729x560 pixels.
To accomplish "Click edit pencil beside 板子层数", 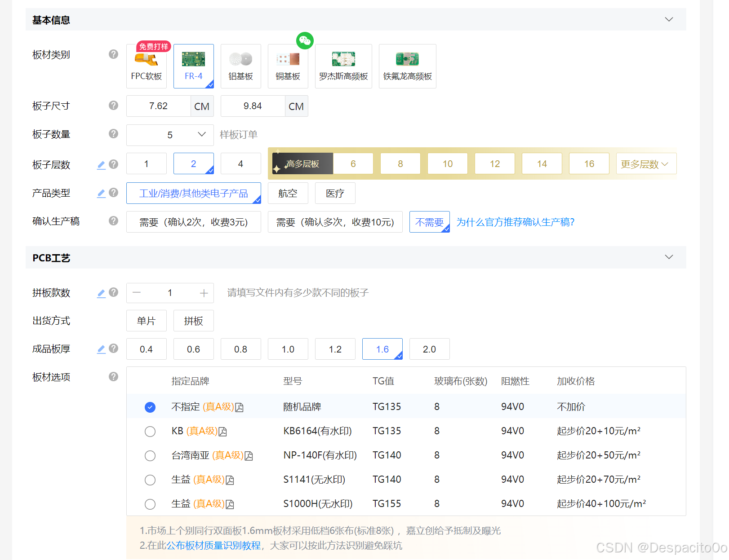I will (102, 165).
